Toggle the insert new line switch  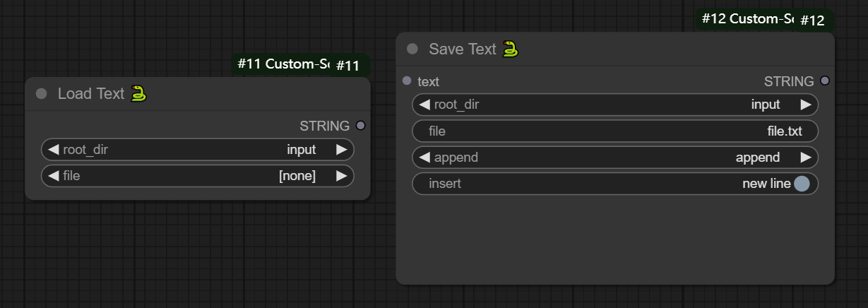801,184
